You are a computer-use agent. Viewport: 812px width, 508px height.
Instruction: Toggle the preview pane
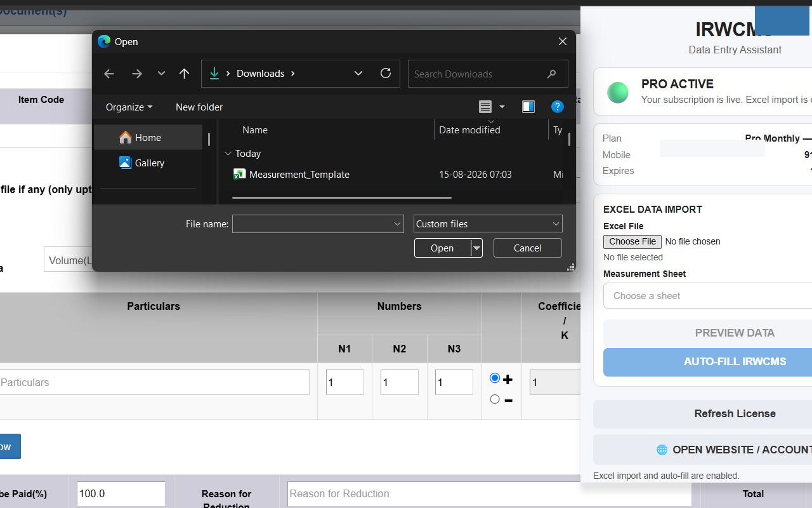(528, 107)
